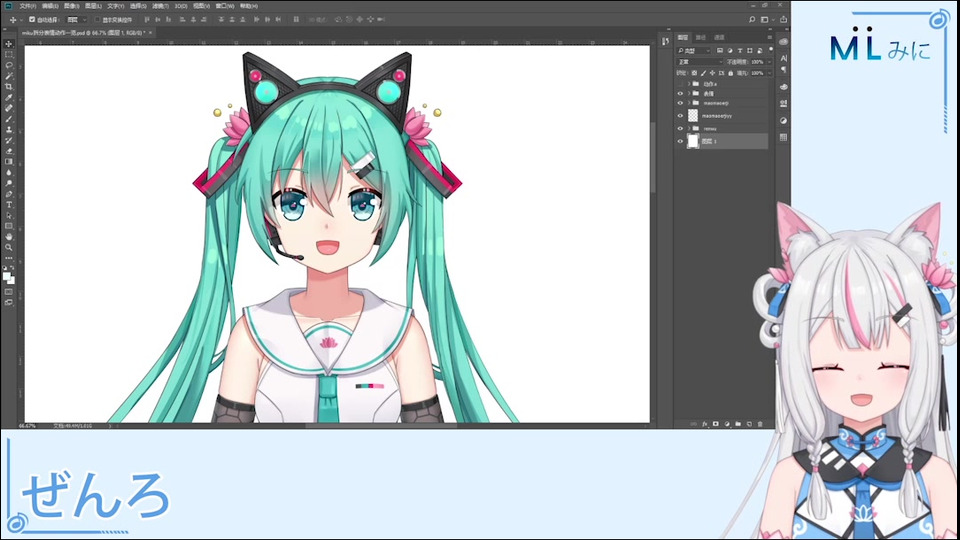Hide the bottom white-thumbnail layer
This screenshot has height=540, width=960.
click(x=680, y=141)
